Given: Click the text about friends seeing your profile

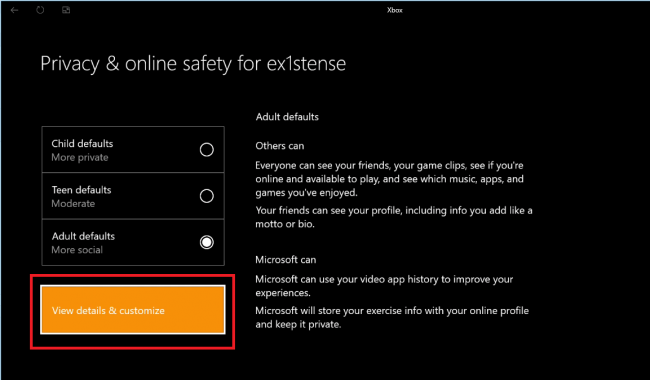Looking at the screenshot, I should point(394,217).
